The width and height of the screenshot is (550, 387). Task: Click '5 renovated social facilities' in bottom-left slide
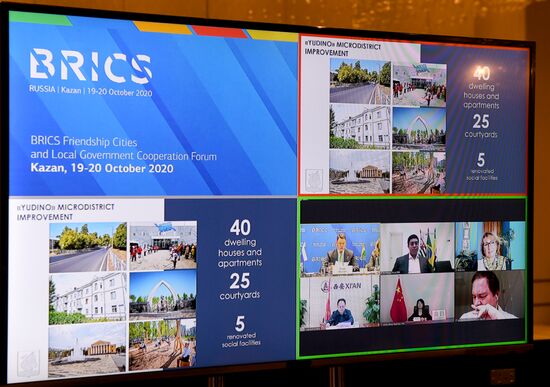(241, 332)
